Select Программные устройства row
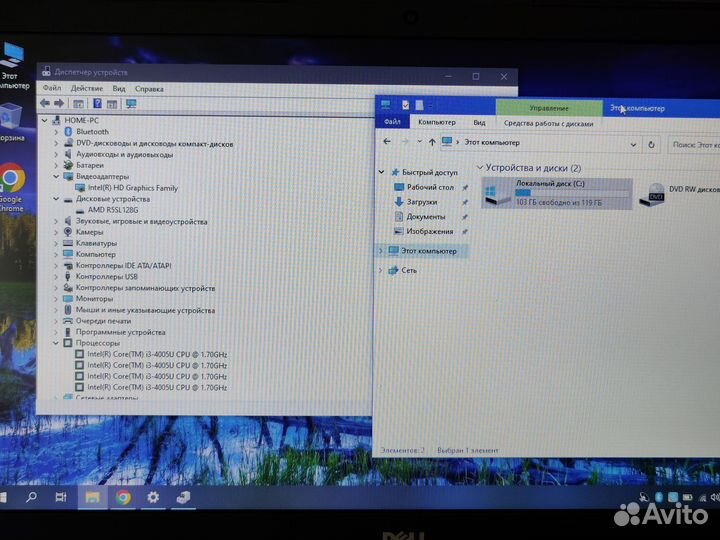 coord(120,332)
